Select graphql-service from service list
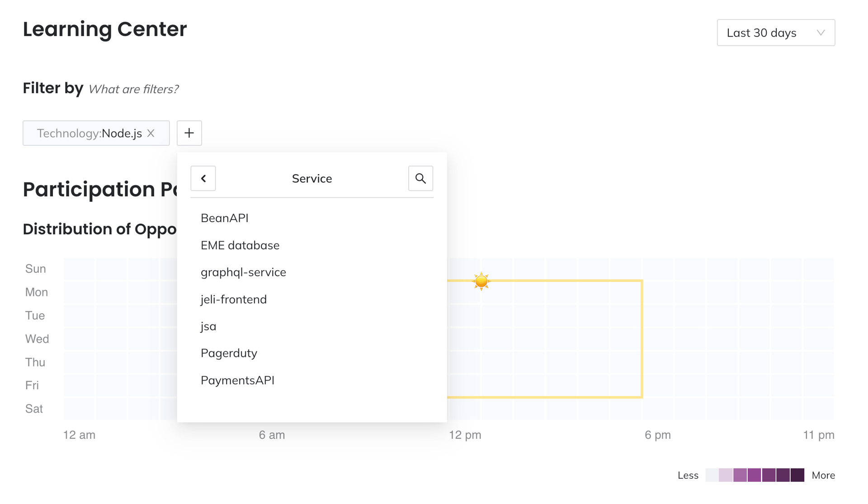This screenshot has width=868, height=504. tap(244, 272)
